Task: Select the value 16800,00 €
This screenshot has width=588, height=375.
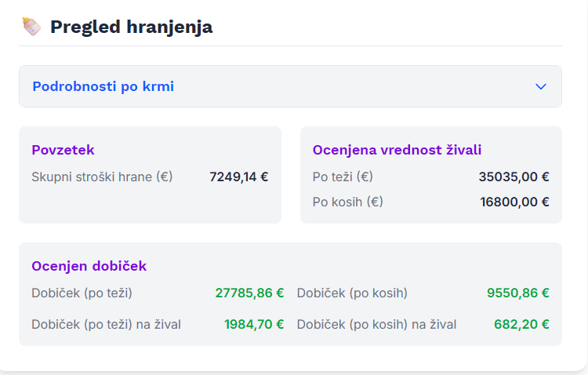Action: point(515,202)
